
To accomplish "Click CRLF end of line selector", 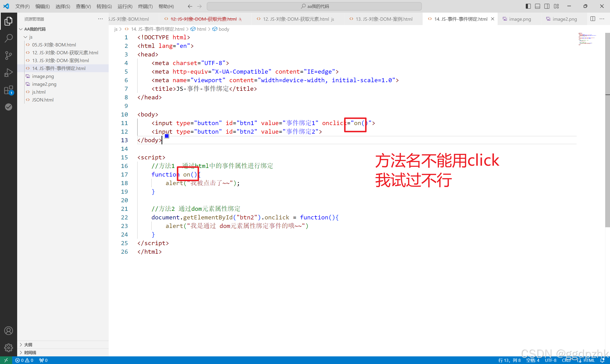I will 566,360.
